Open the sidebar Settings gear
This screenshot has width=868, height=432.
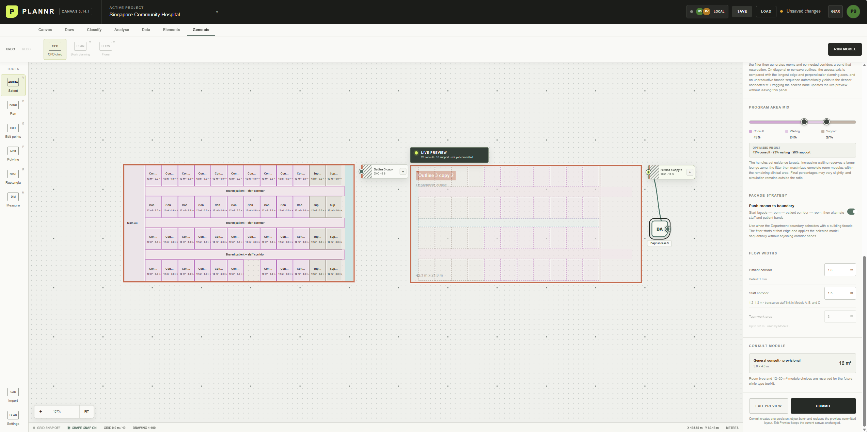(x=13, y=418)
